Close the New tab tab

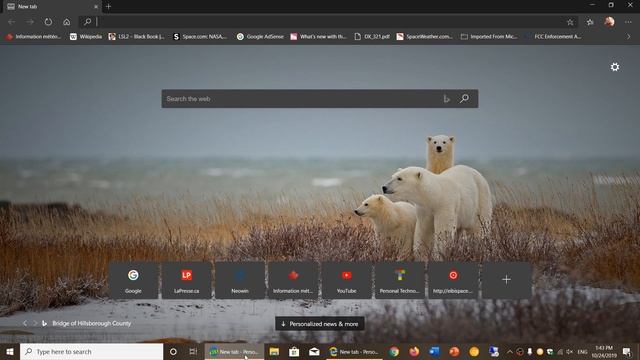[x=96, y=7]
